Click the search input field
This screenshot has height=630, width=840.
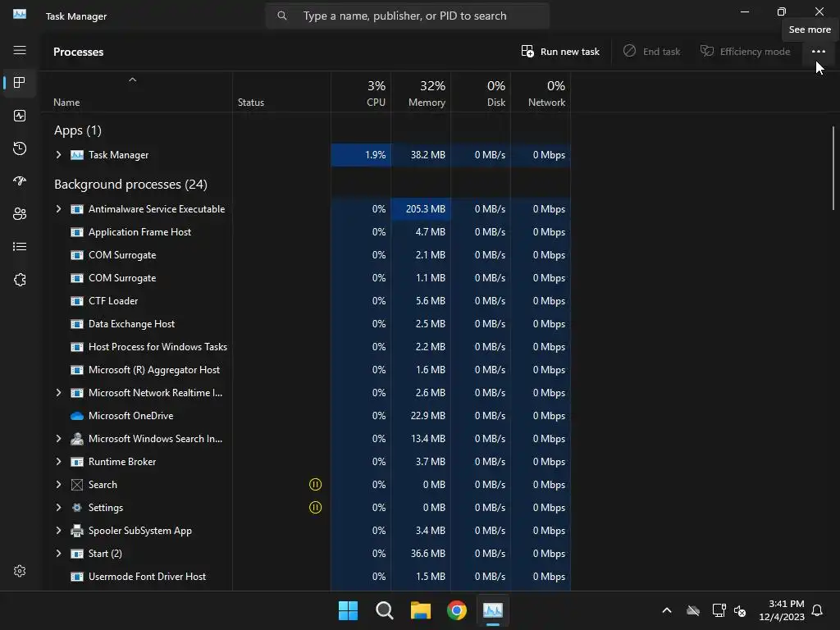pyautogui.click(x=407, y=16)
